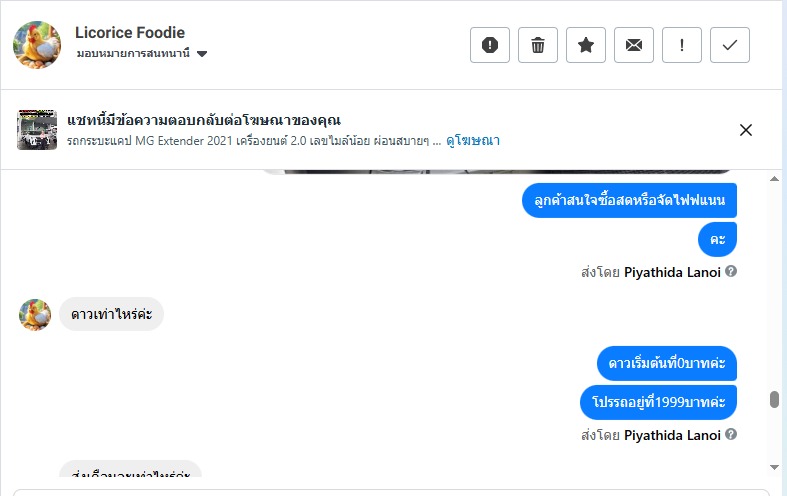Viewport: 787px width, 496px height.
Task: Click the spam report icon button
Action: [x=490, y=45]
